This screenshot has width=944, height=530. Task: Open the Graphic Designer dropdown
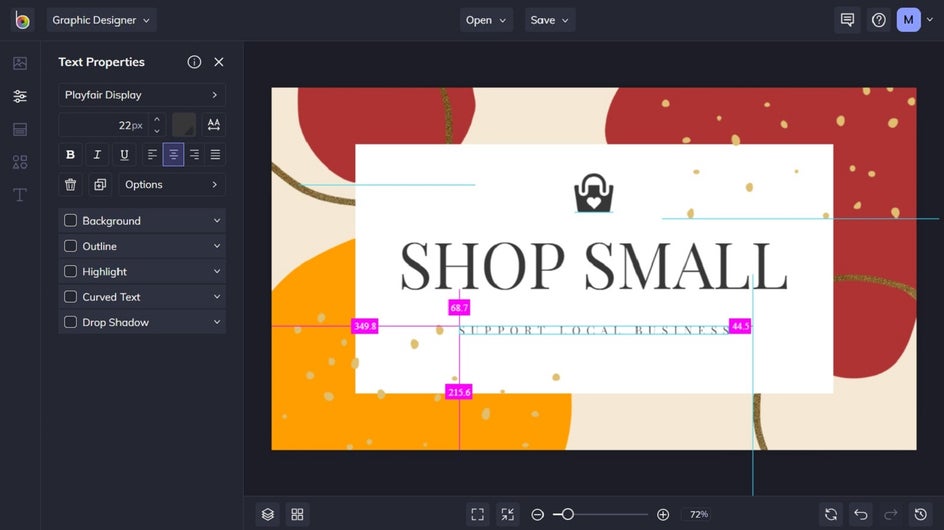point(101,20)
